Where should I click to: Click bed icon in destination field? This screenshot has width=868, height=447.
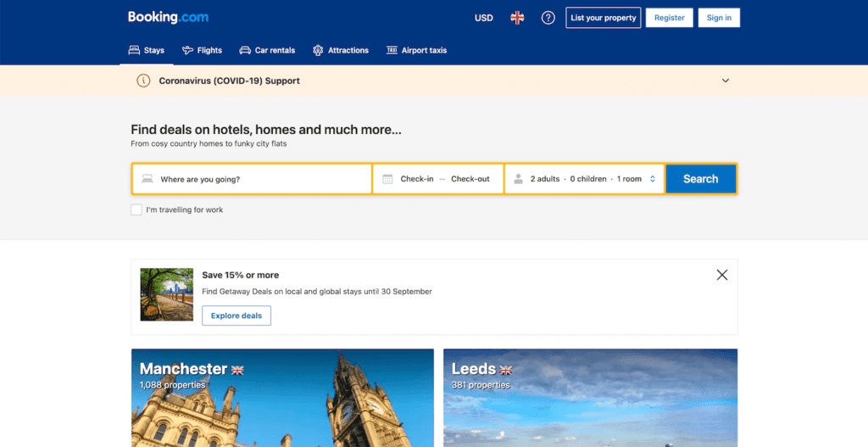pyautogui.click(x=147, y=179)
